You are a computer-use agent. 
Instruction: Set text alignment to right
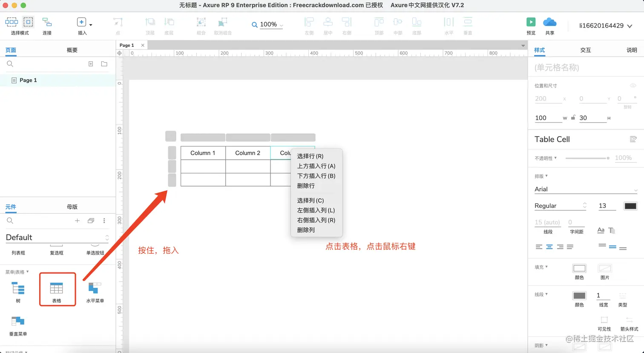[560, 247]
